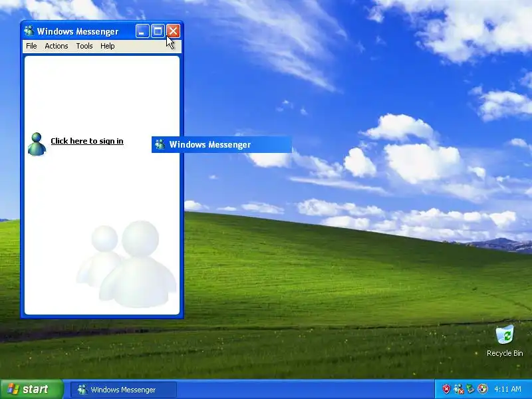Image resolution: width=532 pixels, height=399 pixels.
Task: Click the Messenger icon in the title bar
Action: 29,31
